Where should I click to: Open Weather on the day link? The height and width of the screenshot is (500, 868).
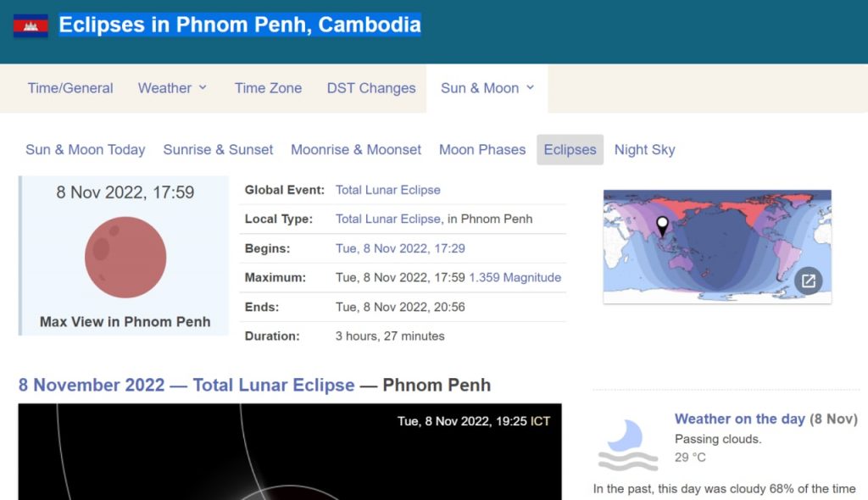coord(739,419)
